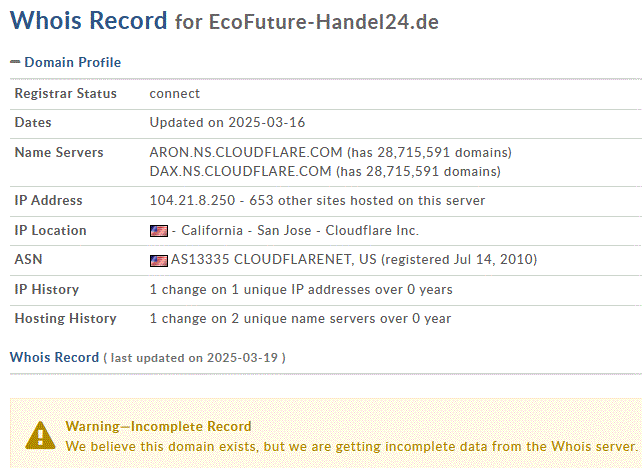This screenshot has height=469, width=643.
Task: Click the Registrar Status value connect
Action: tap(175, 93)
